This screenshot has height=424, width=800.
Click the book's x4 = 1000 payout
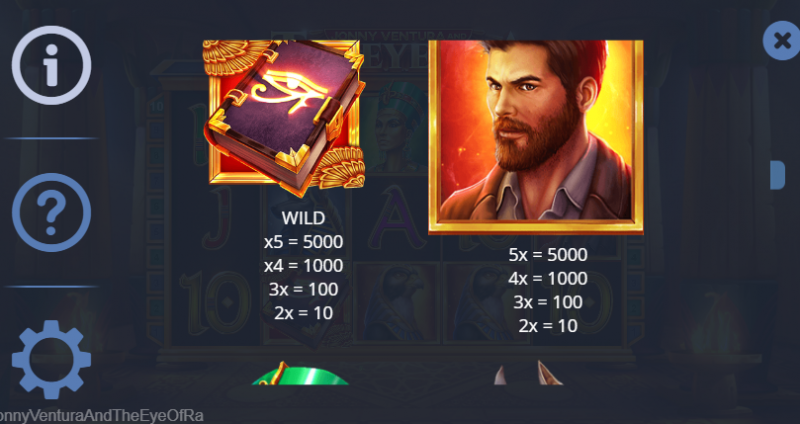304,266
